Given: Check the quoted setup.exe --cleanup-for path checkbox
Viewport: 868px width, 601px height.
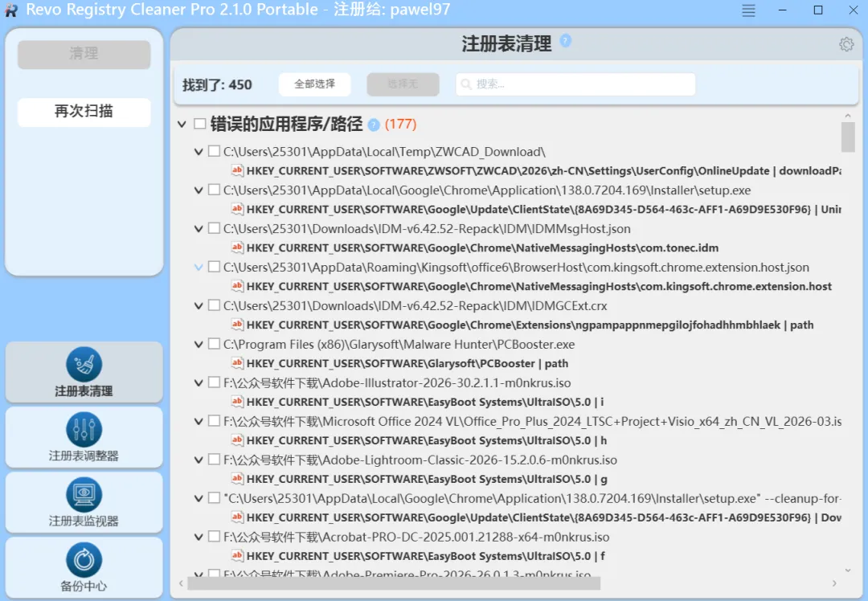Looking at the screenshot, I should click(x=215, y=497).
